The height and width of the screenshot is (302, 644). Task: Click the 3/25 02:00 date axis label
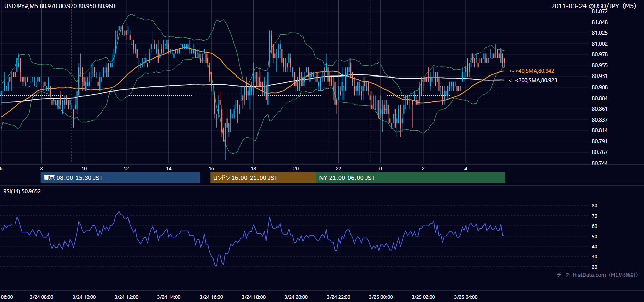[x=423, y=297]
